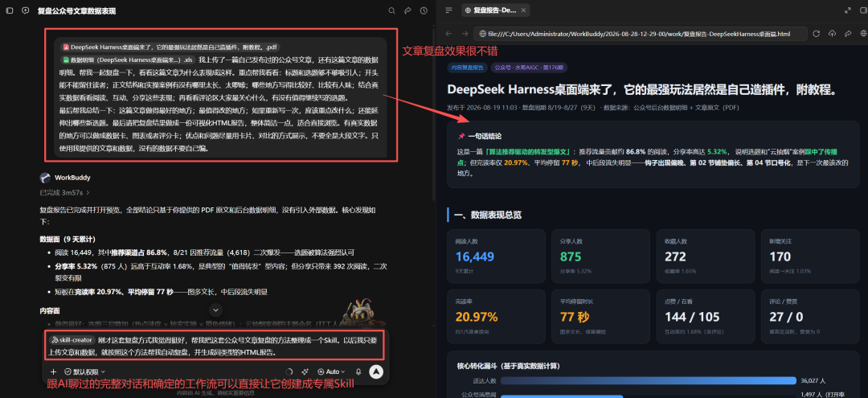Jump to latest message with the down-chevron button
868x398 pixels.
(216, 310)
